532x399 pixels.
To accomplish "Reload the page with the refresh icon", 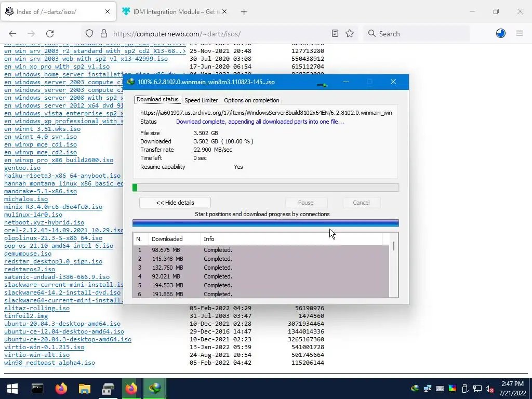I will point(50,34).
